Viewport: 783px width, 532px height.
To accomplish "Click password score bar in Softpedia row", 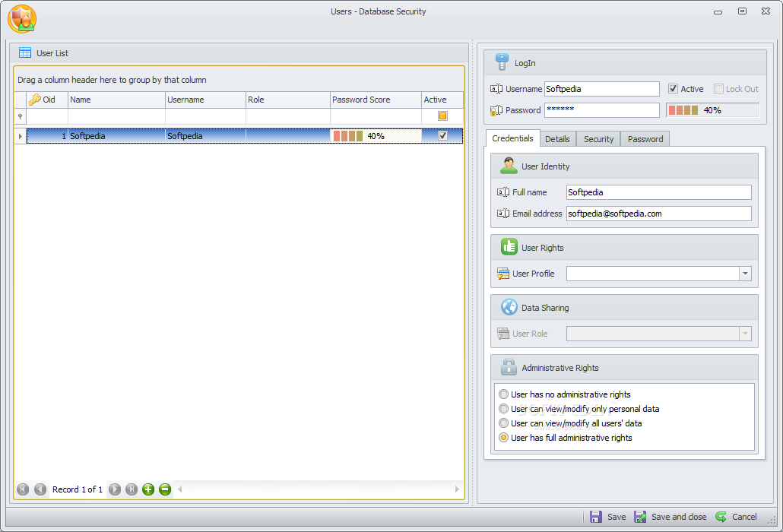I will [x=376, y=136].
